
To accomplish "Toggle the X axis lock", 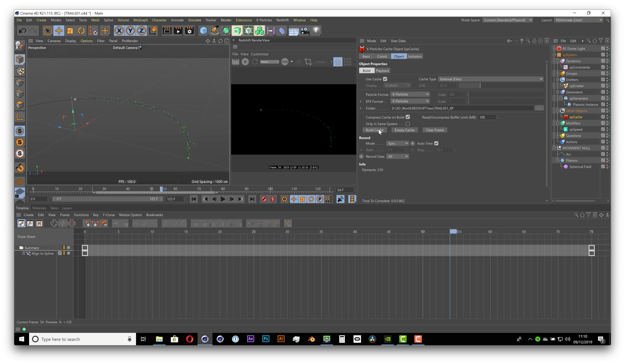I will pyautogui.click(x=119, y=31).
